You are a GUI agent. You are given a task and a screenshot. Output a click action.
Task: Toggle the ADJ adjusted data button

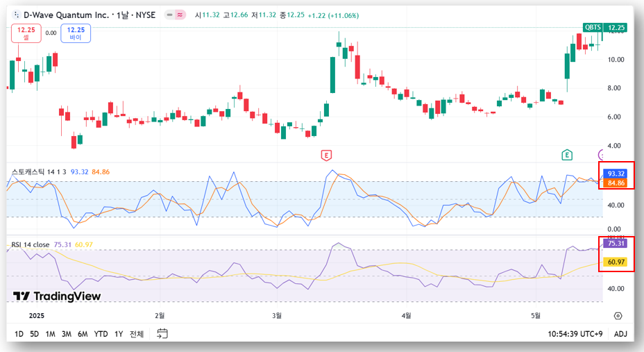point(620,334)
